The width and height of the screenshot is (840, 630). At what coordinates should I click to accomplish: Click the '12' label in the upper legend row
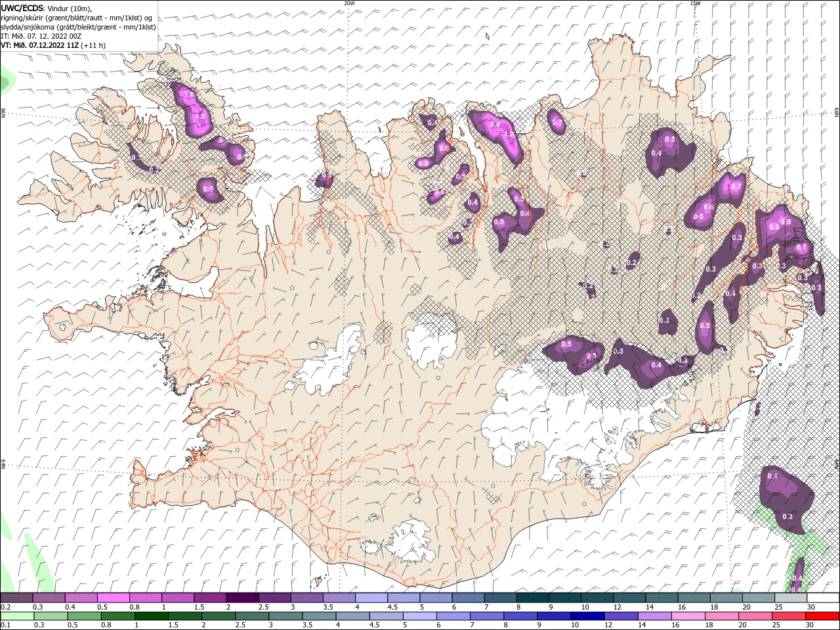pos(617,607)
